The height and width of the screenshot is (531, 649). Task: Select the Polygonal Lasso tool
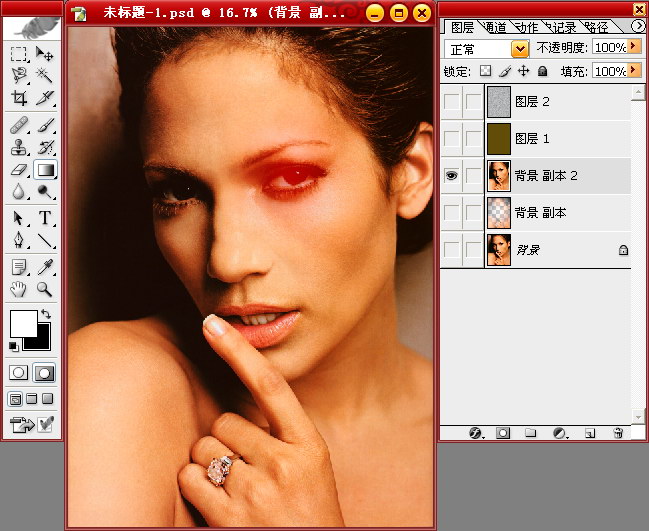[x=19, y=75]
